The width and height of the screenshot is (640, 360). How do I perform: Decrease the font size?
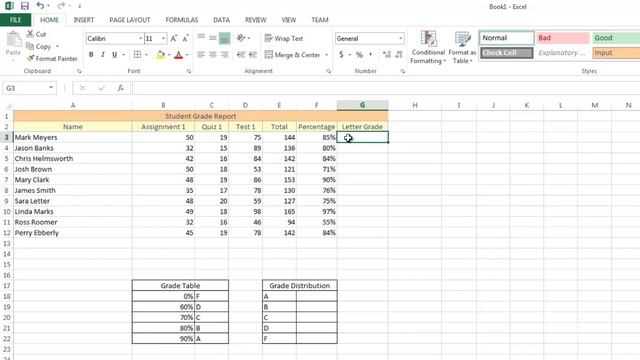point(185,38)
